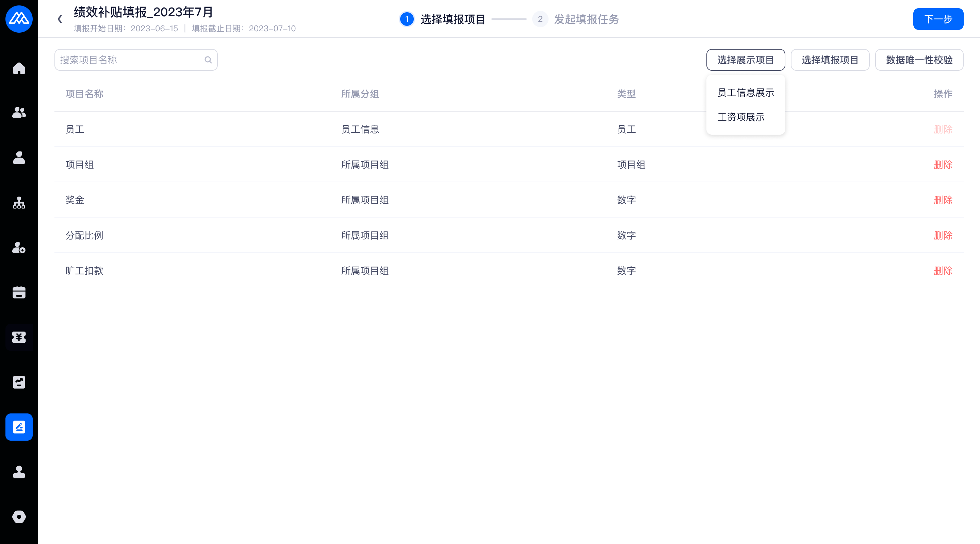Open the multi-user group sidebar icon

coord(19,113)
